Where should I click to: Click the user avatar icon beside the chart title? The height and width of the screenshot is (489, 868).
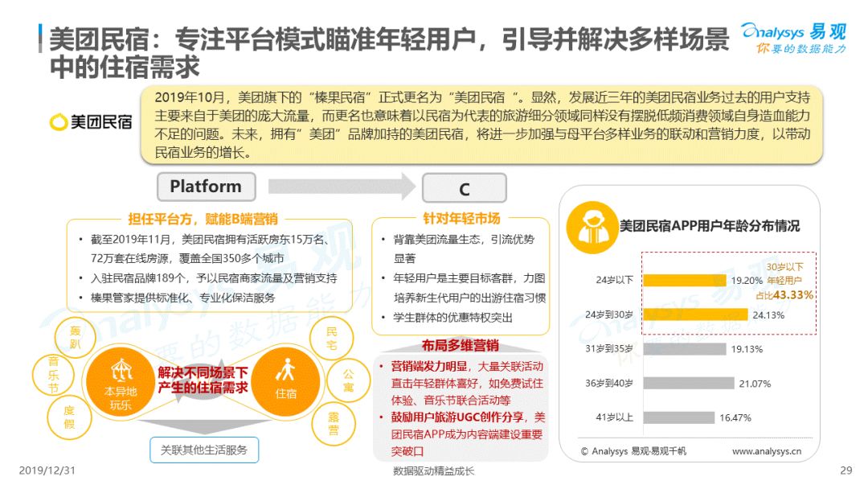tap(592, 228)
